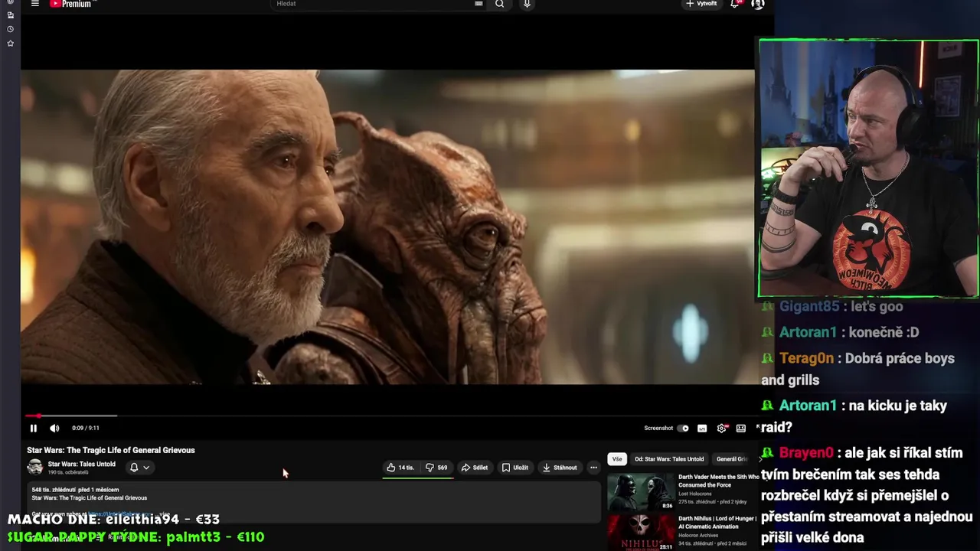
Task: Click the SUGAR PAPPY TÝDNE ticker text
Action: (x=136, y=537)
